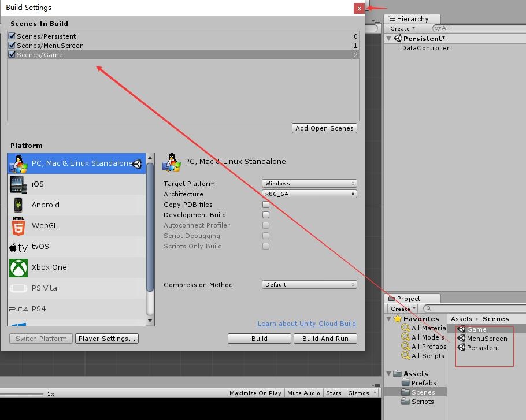
Task: Click Assets in the Project breadcrumb
Action: point(461,319)
